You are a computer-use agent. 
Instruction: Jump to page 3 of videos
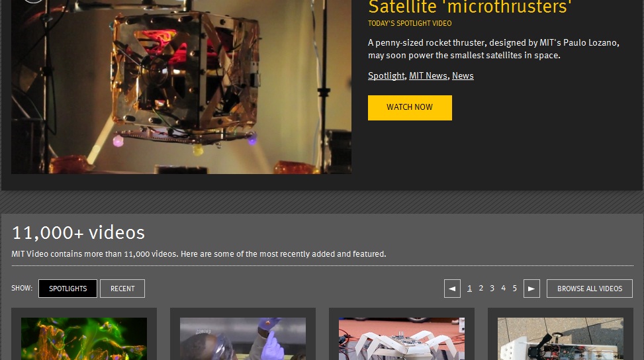(492, 288)
